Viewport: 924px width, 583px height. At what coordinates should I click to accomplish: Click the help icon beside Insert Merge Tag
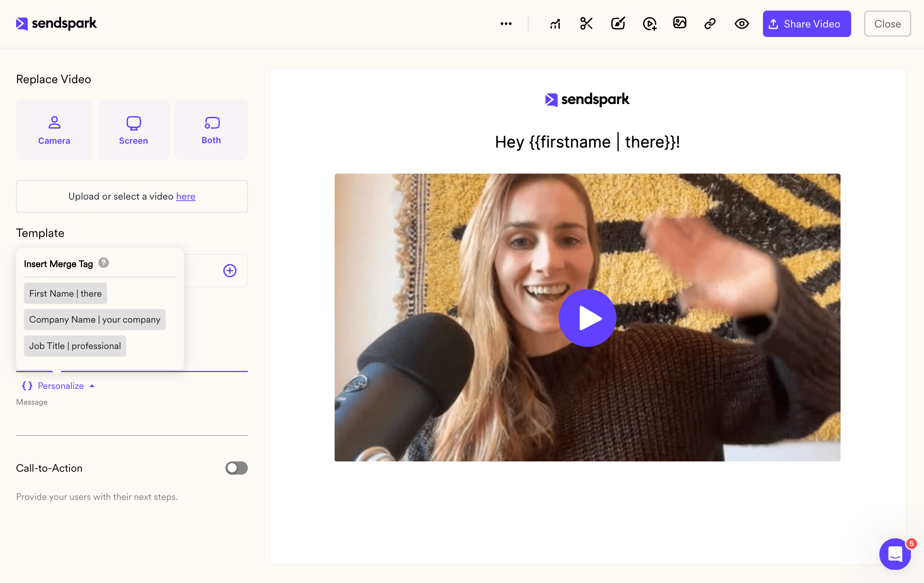coord(104,263)
